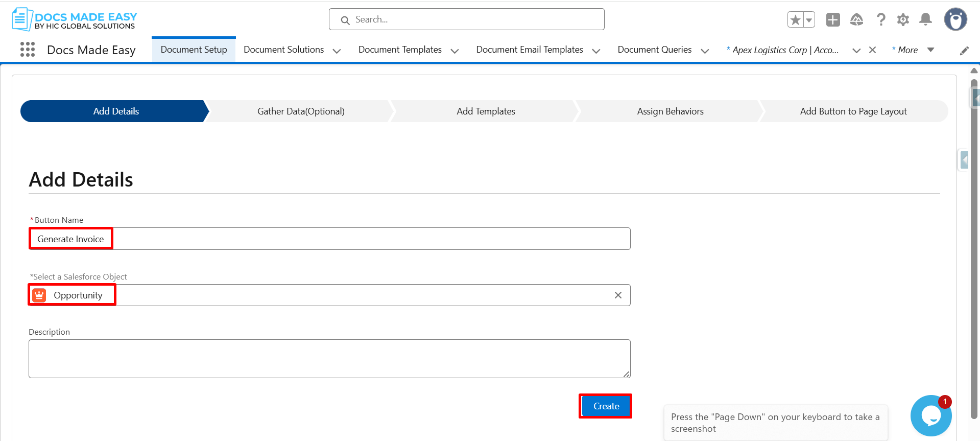Open the Document Queries tab
This screenshot has height=441, width=980.
654,50
